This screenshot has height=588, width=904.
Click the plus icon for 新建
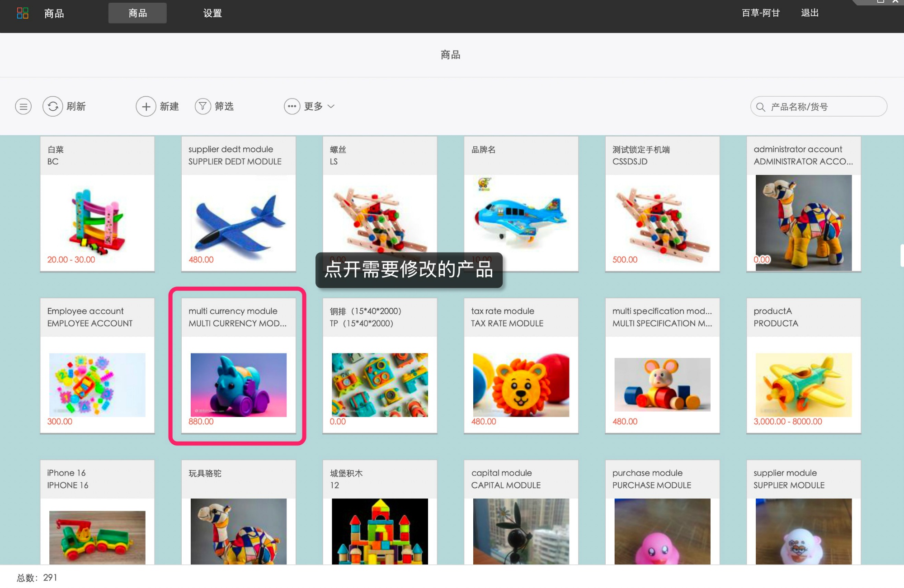click(x=146, y=106)
